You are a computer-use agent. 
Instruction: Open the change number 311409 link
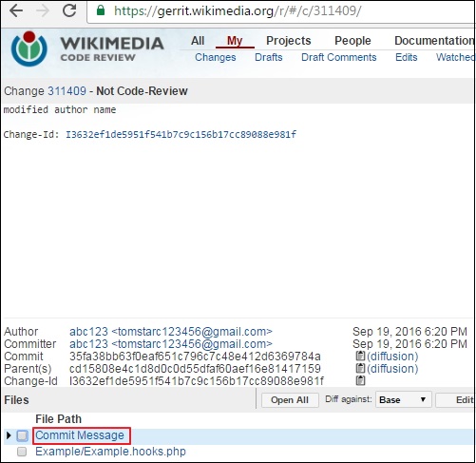pos(67,91)
